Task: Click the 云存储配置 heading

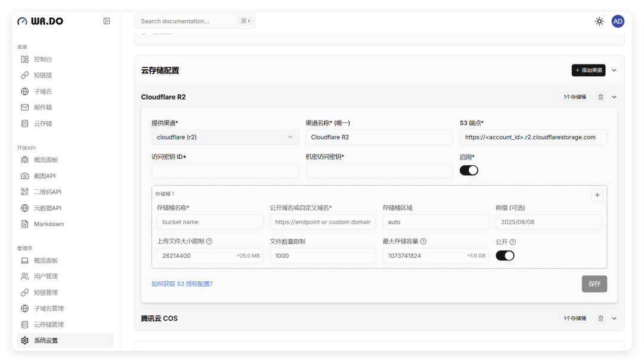Action: point(160,70)
